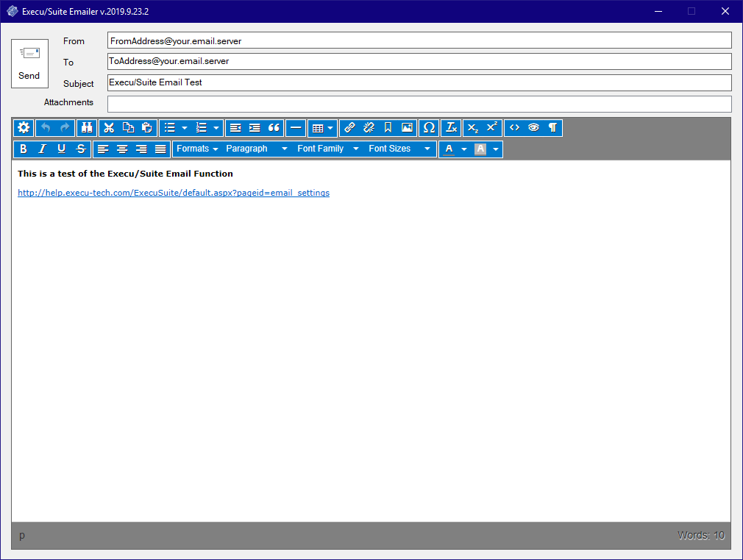The height and width of the screenshot is (560, 743).
Task: Insert an image into the email
Action: point(407,127)
